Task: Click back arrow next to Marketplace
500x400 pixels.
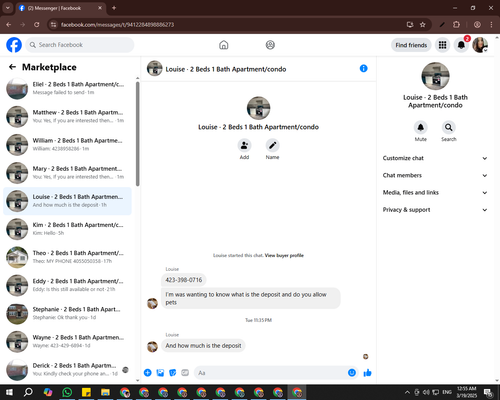Action: tap(12, 67)
